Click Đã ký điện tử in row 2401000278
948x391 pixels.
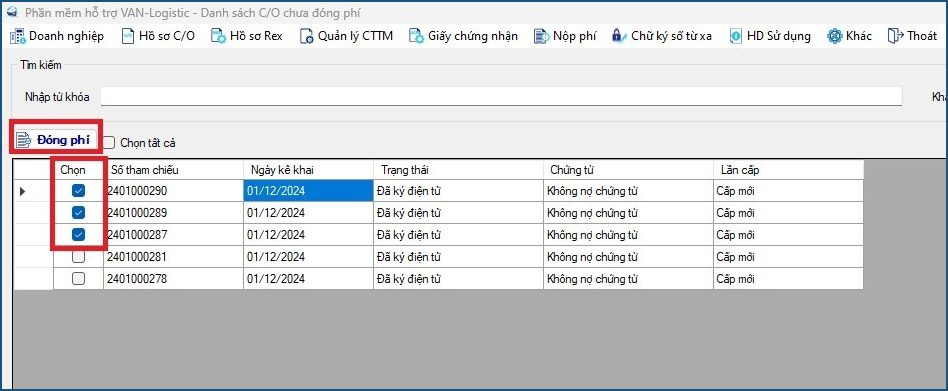click(409, 279)
